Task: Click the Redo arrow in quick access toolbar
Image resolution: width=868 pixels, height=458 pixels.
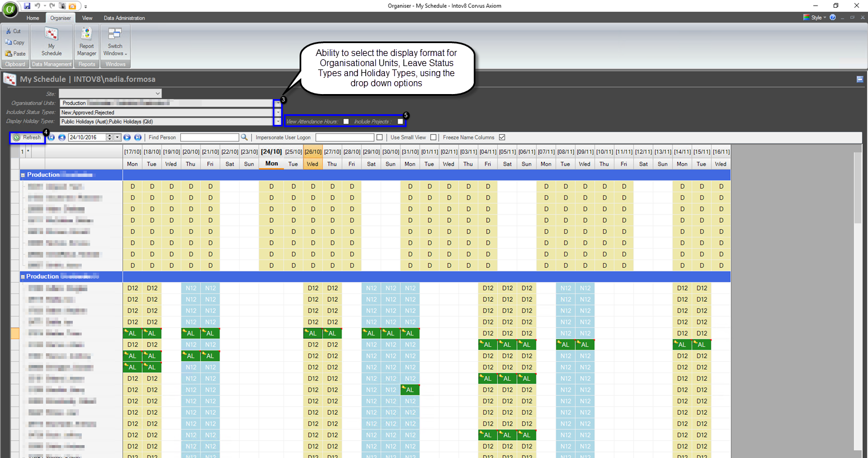Action: (x=52, y=6)
